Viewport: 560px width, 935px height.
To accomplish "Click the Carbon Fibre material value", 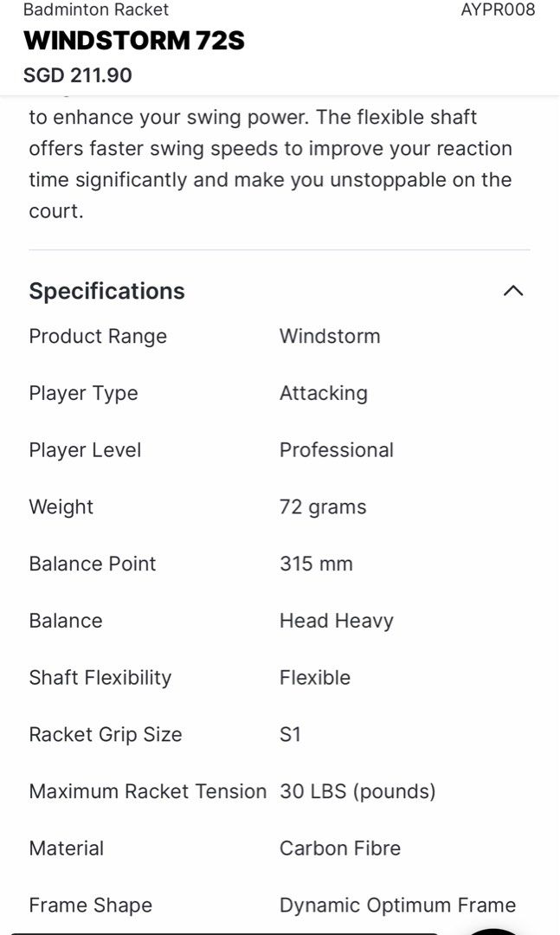I will coord(340,848).
